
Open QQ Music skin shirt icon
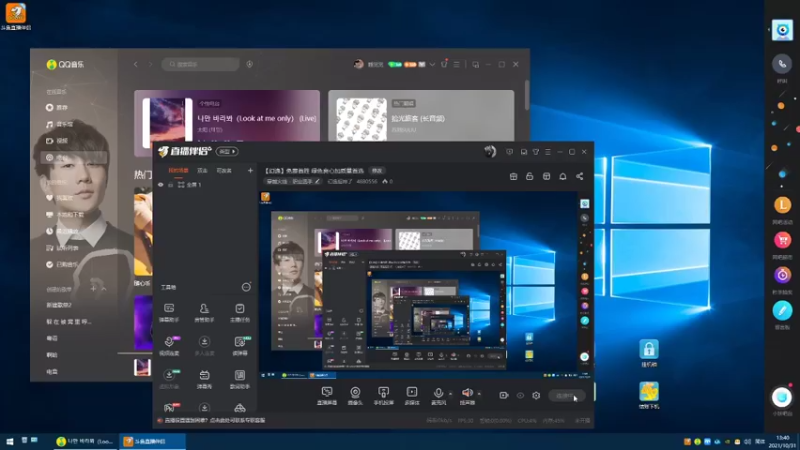pyautogui.click(x=444, y=64)
